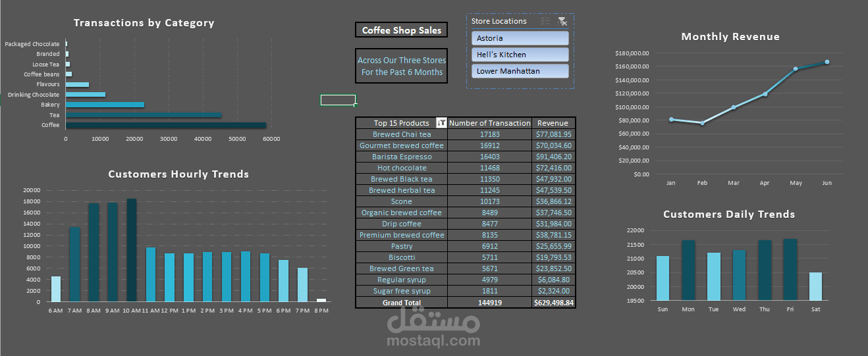Select the 10 AM column in hourly chart
Image resolution: width=868 pixels, height=356 pixels.
(x=132, y=250)
